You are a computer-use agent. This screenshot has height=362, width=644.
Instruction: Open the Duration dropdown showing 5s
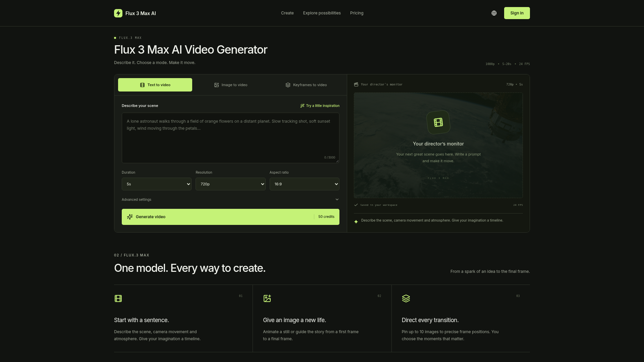pos(157,184)
